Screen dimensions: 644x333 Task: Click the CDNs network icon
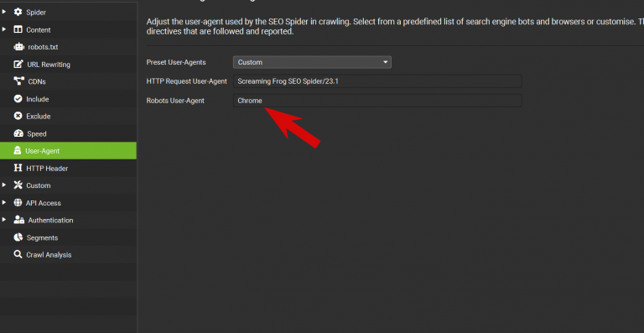tap(18, 81)
